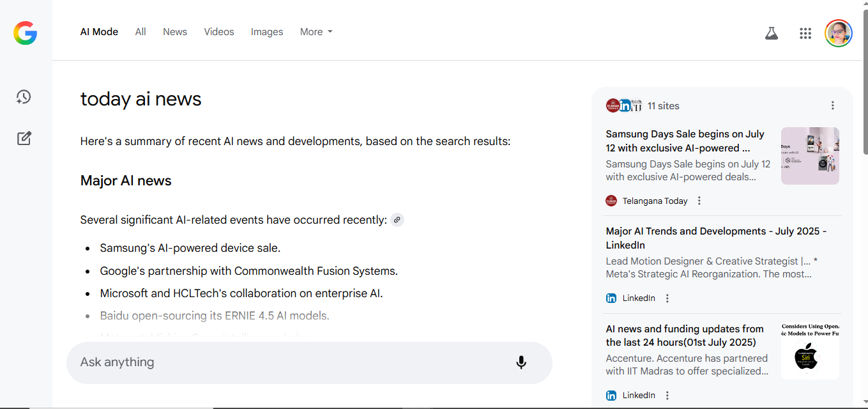Click the 'Lead Motion Designer & Creative Strategist' snippet
Screen dimensions: 868x409
point(712,268)
